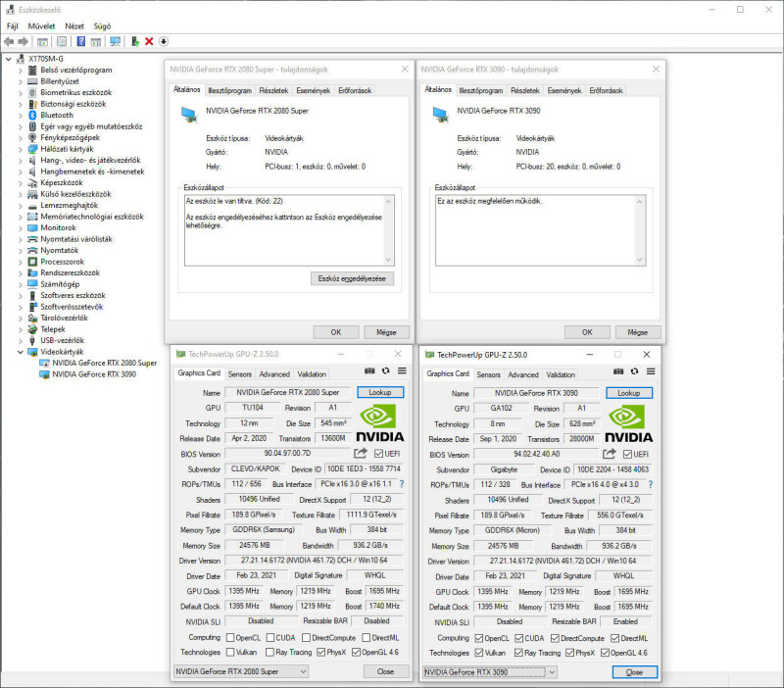Collapse the Videokártyák tree node

click(x=21, y=352)
